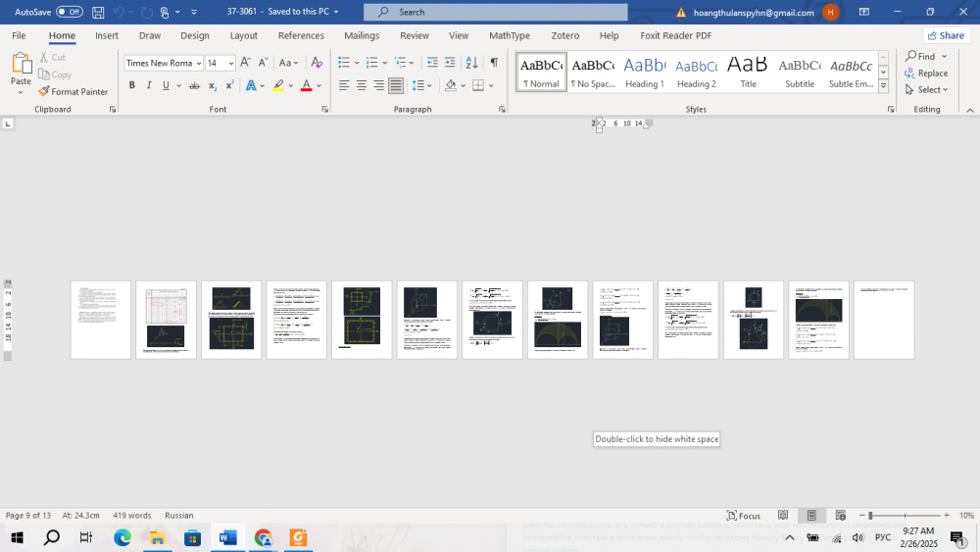Increase paragraph indent
Screen dimensions: 980x552
pyautogui.click(x=451, y=63)
